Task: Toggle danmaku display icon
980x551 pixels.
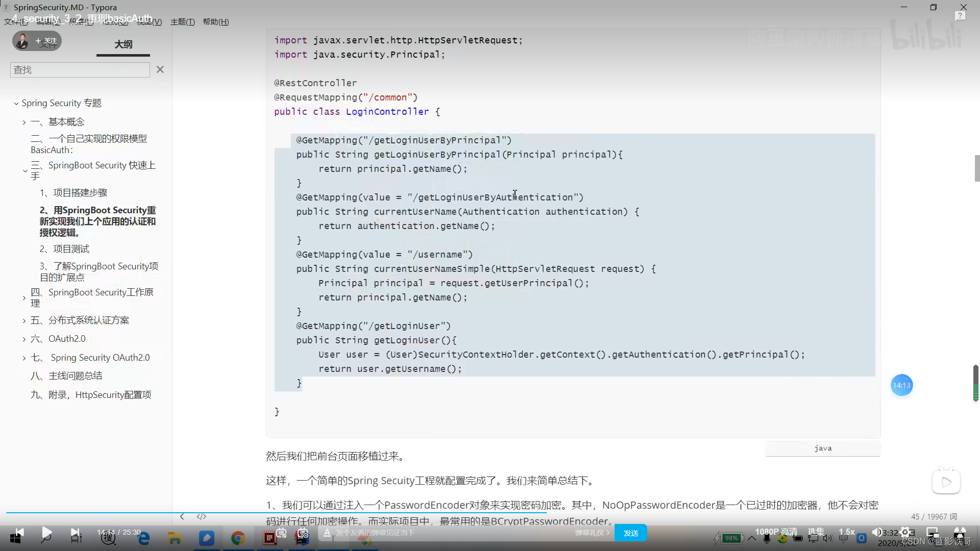Action: click(x=281, y=533)
